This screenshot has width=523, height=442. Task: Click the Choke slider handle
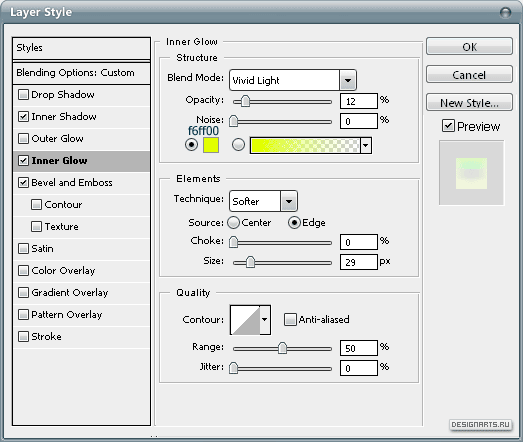pyautogui.click(x=233, y=242)
